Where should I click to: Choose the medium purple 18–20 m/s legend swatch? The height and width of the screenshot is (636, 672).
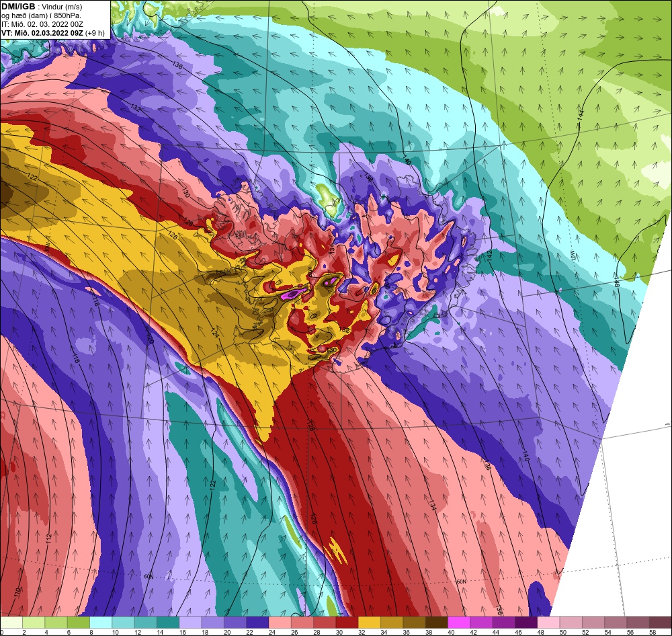(212, 623)
